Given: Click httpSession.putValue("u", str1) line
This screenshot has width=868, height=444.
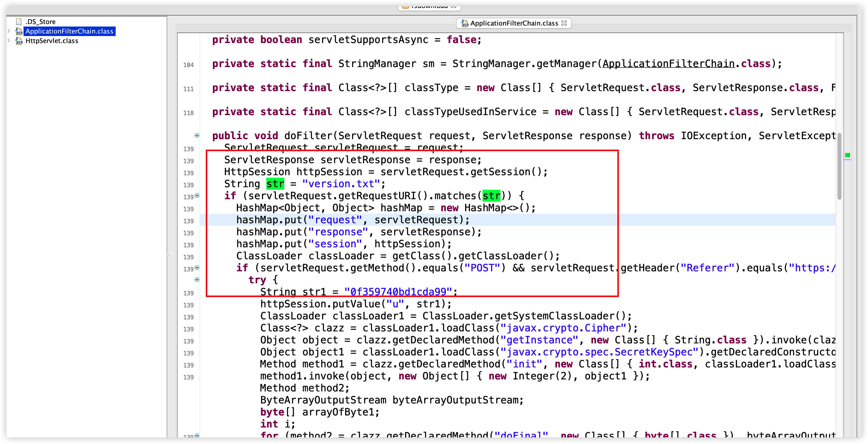Looking at the screenshot, I should (356, 304).
